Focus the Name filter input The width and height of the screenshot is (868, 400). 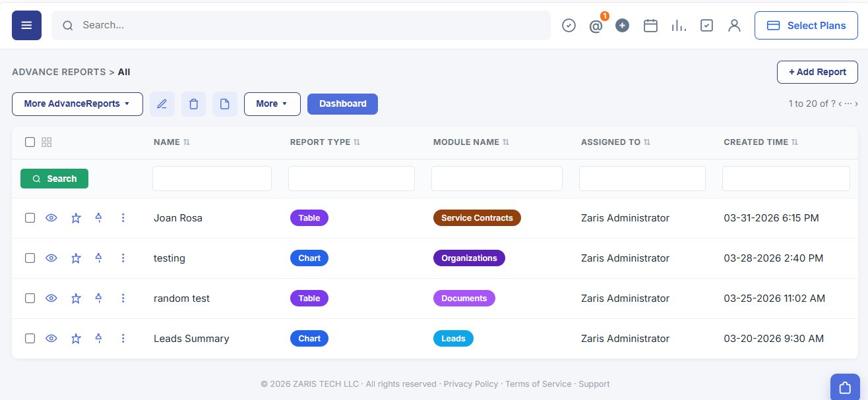pos(212,179)
